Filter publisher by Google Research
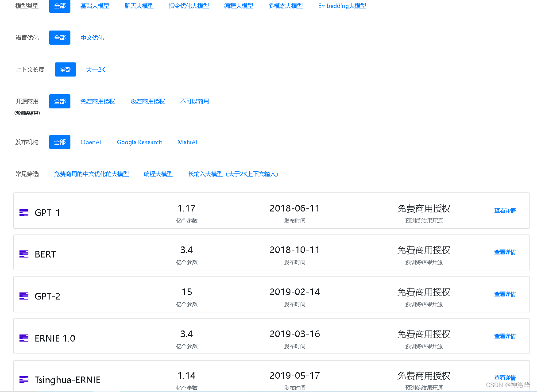 (139, 142)
